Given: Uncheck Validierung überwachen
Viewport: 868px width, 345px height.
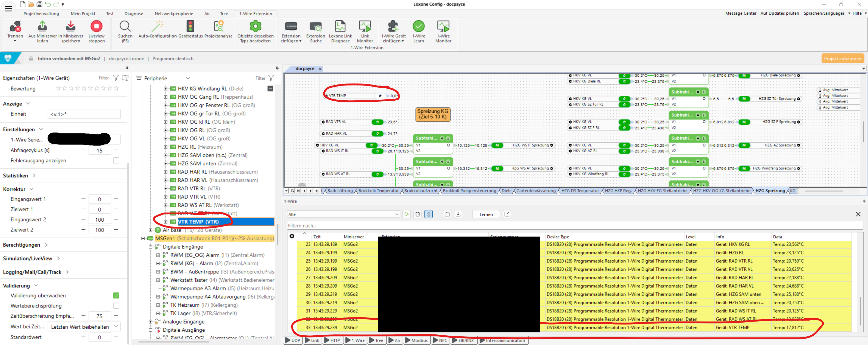Looking at the screenshot, I should 116,295.
